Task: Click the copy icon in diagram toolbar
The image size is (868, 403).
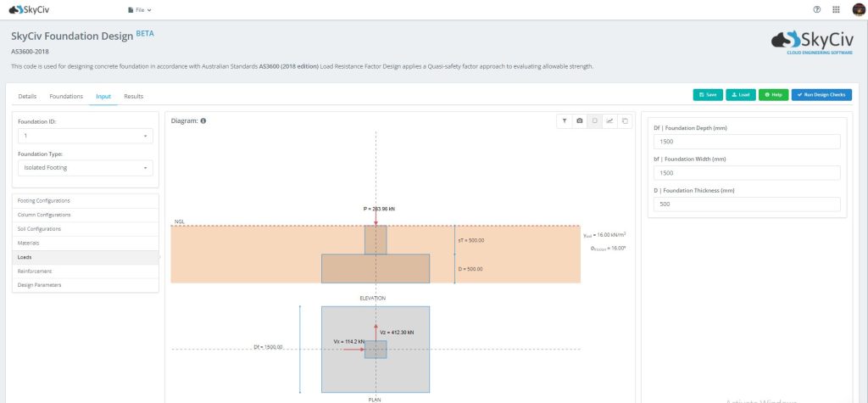Action: tap(625, 120)
